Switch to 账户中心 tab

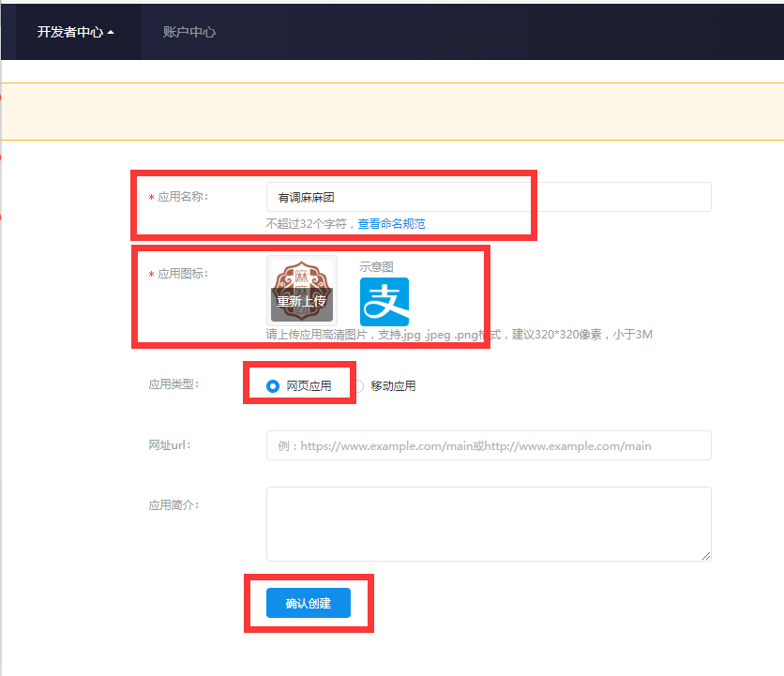[189, 32]
